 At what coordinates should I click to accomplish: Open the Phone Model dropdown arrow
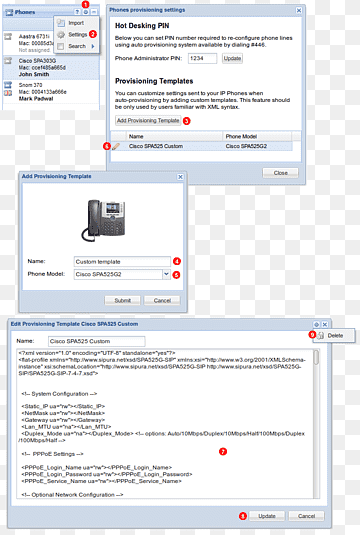(x=166, y=274)
